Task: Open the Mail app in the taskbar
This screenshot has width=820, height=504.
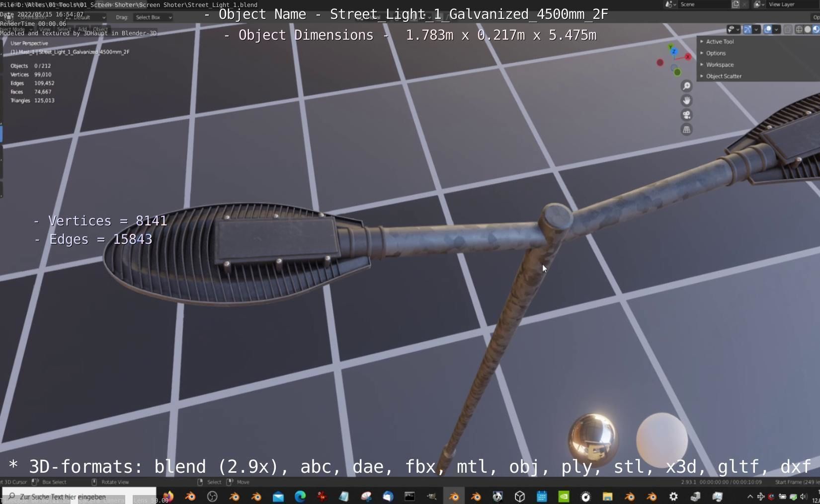Action: point(278,496)
